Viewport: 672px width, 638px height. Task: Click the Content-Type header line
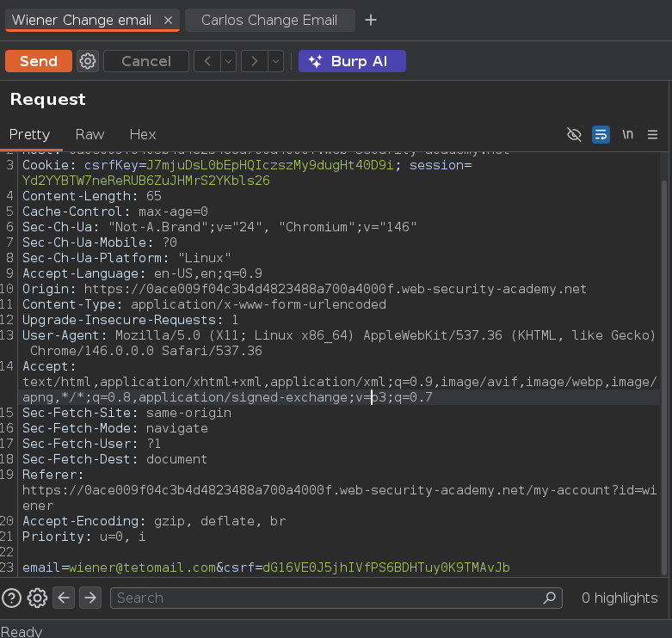(x=205, y=304)
